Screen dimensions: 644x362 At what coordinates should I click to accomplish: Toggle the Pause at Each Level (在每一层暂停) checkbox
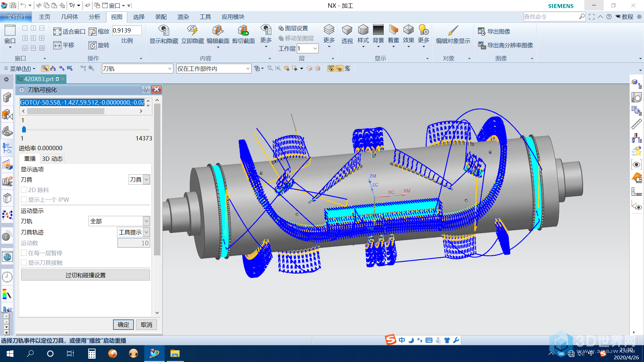[x=24, y=253]
